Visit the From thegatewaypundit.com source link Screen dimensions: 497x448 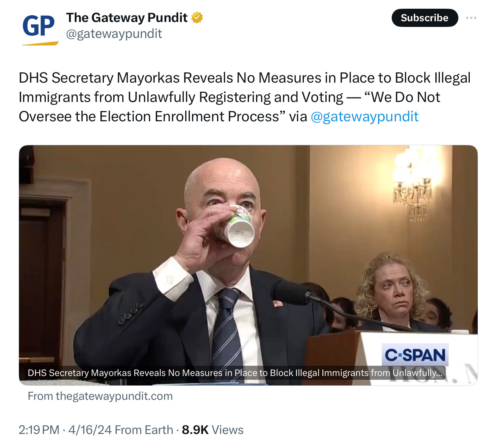click(x=100, y=396)
